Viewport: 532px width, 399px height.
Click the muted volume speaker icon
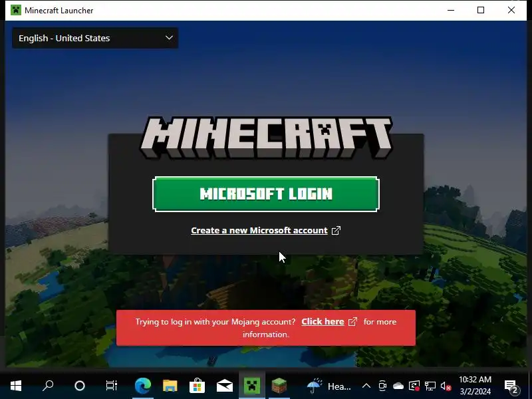click(446, 386)
